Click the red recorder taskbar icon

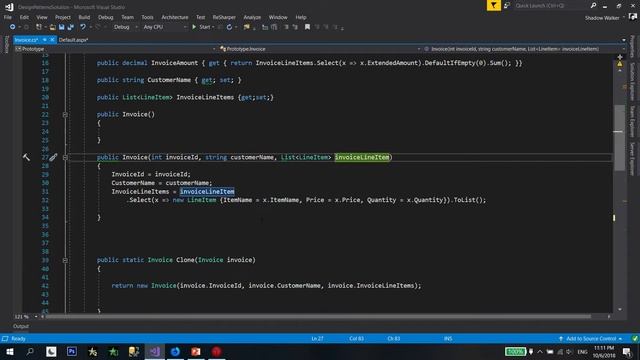coord(216,351)
